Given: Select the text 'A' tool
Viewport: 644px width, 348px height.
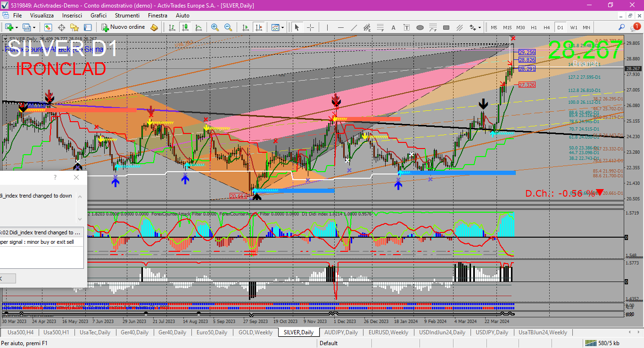Looking at the screenshot, I should coord(394,27).
